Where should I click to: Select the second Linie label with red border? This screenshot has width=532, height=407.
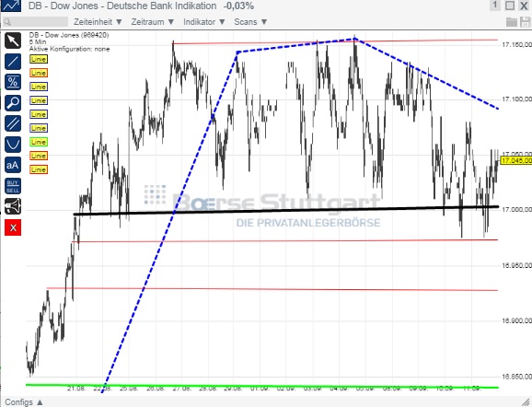(x=39, y=73)
